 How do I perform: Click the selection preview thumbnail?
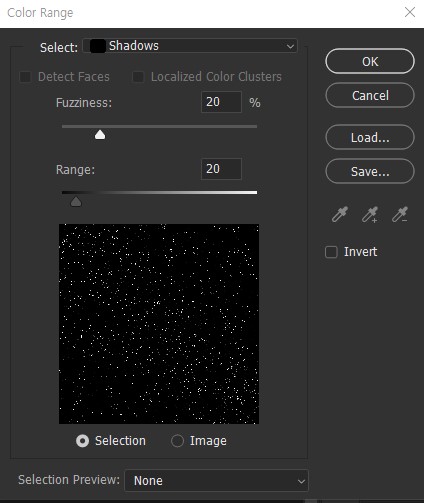tap(159, 324)
